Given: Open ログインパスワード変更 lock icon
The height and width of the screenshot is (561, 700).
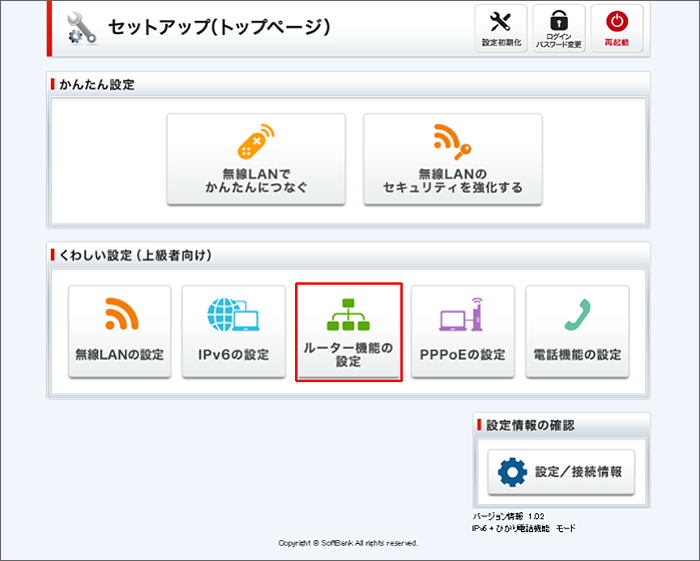Looking at the screenshot, I should 559,29.
